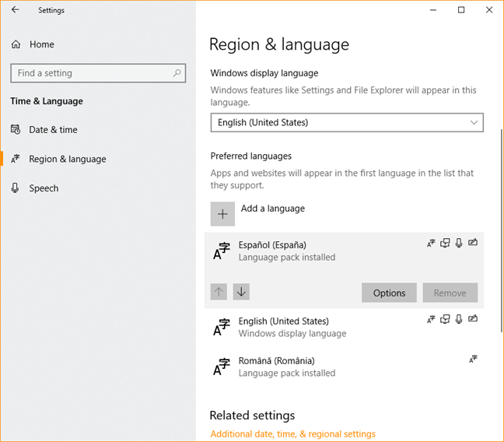This screenshot has width=504, height=442.
Task: Click English's handwriting feature icon
Action: point(473,318)
